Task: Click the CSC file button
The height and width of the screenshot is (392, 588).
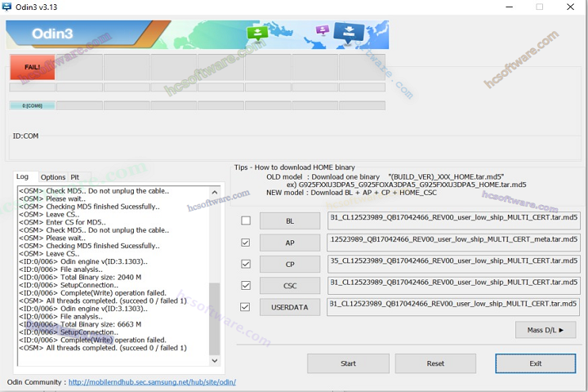Action: coord(290,286)
